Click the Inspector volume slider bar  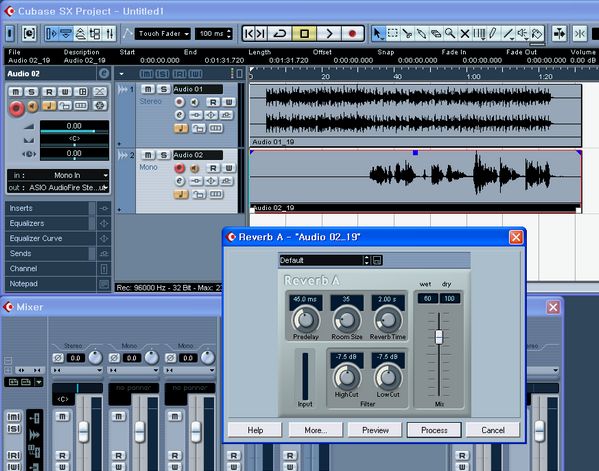click(74, 131)
